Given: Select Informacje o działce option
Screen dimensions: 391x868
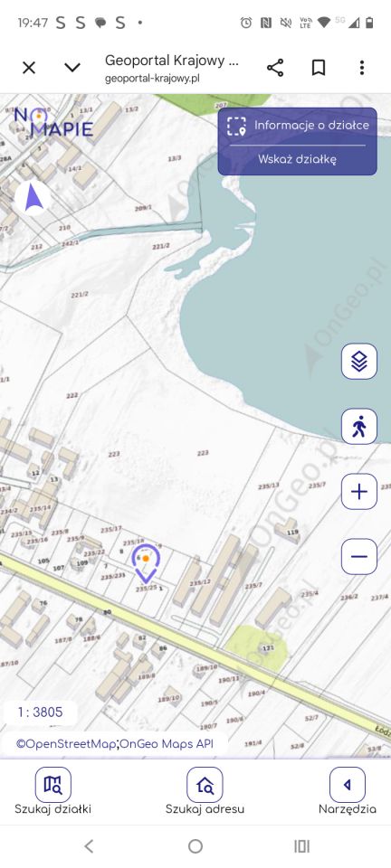Looking at the screenshot, I should (x=298, y=126).
